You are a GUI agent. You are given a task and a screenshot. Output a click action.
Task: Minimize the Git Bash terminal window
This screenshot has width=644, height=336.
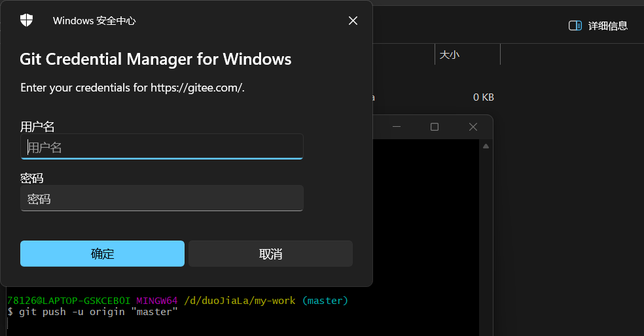tap(397, 127)
